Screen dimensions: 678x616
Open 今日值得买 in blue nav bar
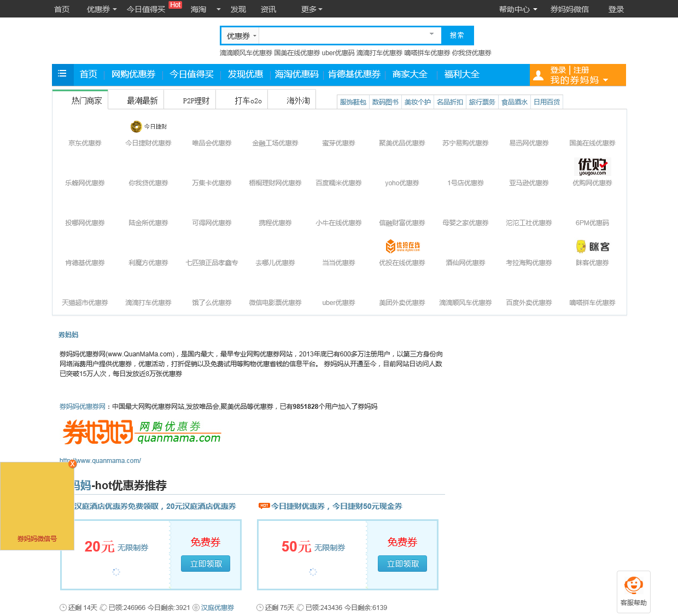coord(191,74)
